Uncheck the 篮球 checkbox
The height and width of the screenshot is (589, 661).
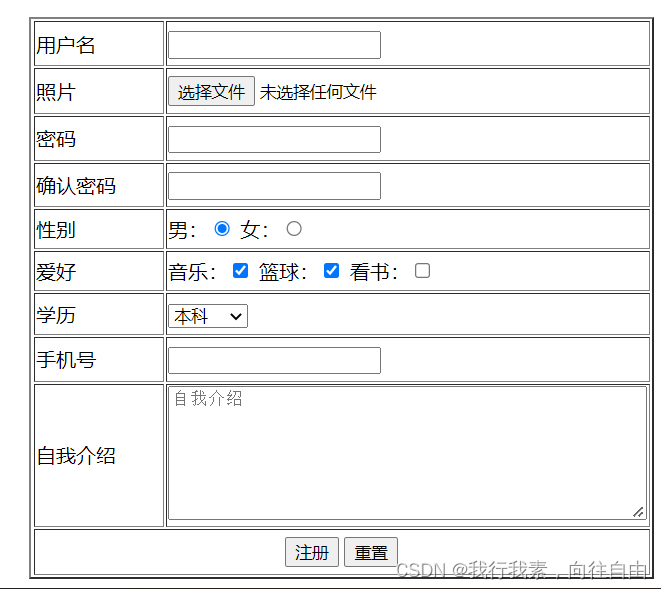click(331, 271)
